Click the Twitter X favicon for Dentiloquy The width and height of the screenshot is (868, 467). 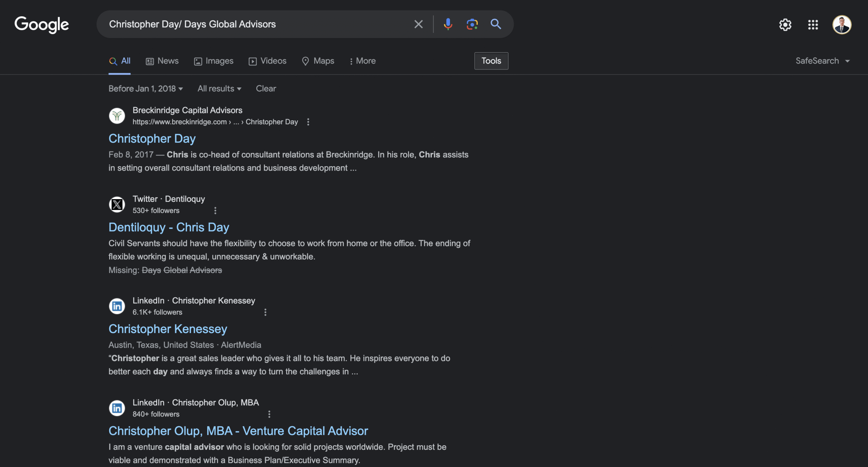117,205
